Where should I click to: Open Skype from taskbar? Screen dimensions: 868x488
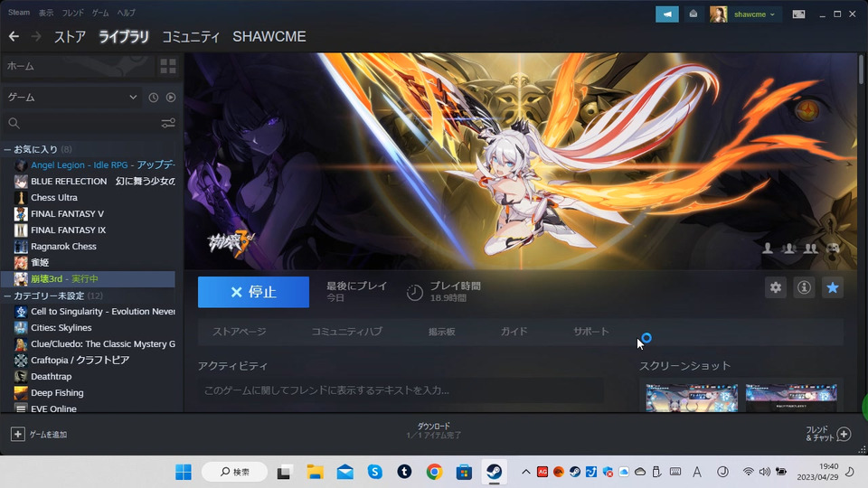tap(374, 472)
